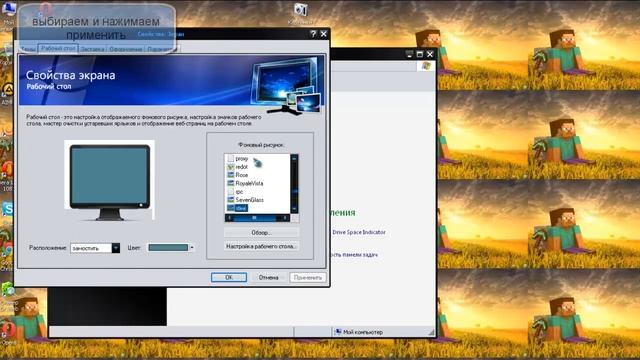Click the small arrow beside color swatch
The width and height of the screenshot is (640, 360).
(x=192, y=248)
